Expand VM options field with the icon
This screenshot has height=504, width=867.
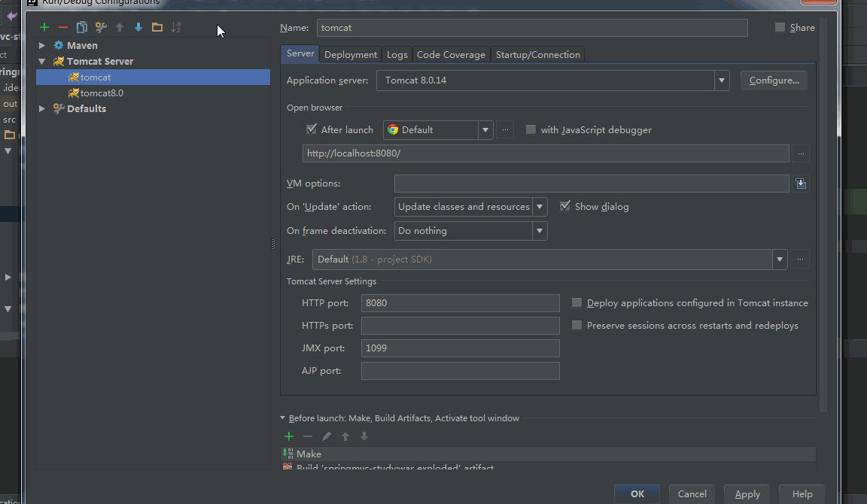click(x=801, y=184)
